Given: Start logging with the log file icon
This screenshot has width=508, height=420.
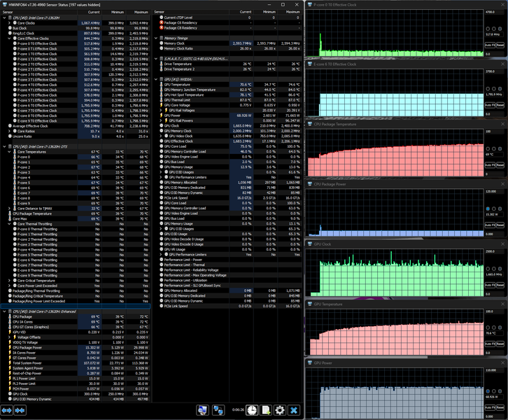Looking at the screenshot, I should coord(266,409).
